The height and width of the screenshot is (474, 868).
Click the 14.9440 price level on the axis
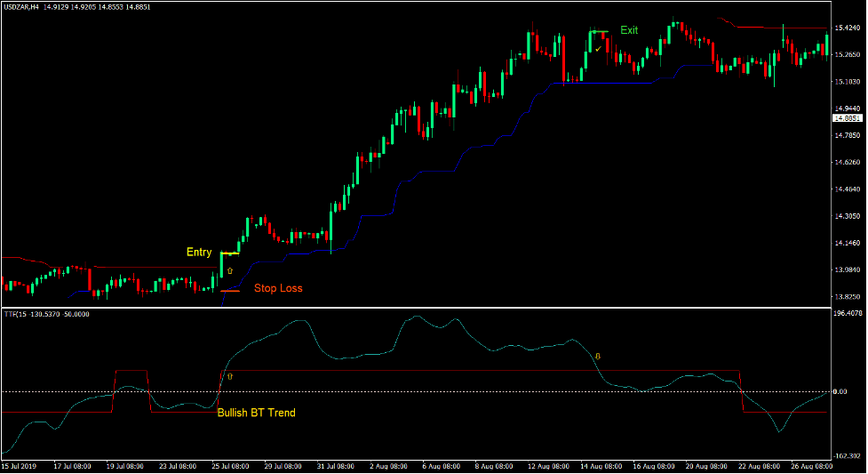[847, 108]
